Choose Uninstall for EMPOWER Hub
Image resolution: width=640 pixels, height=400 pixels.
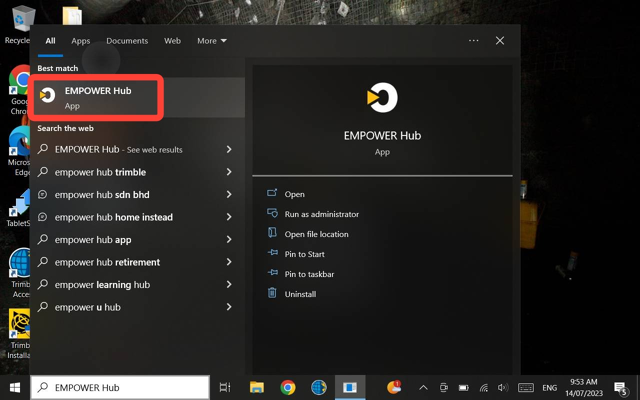pyautogui.click(x=300, y=294)
